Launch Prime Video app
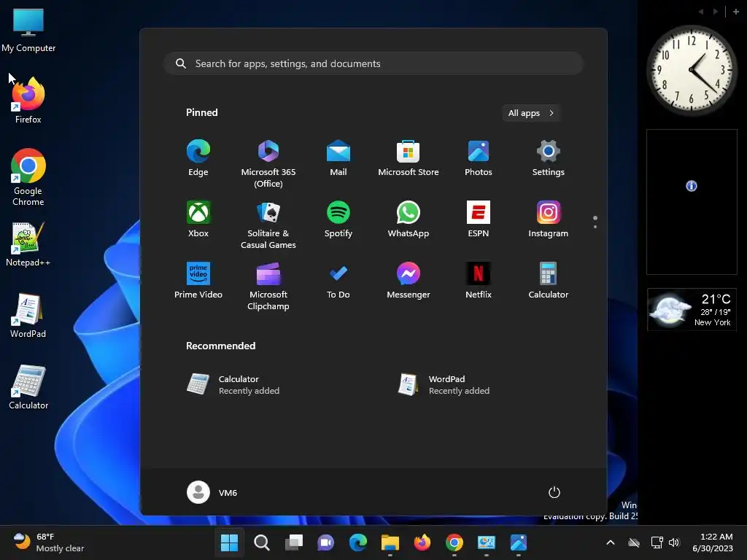 click(198, 281)
